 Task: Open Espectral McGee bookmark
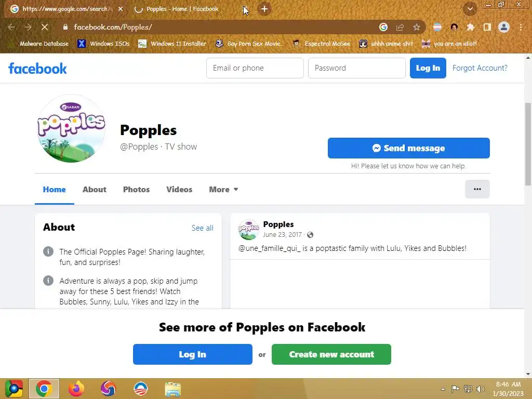[x=321, y=44]
